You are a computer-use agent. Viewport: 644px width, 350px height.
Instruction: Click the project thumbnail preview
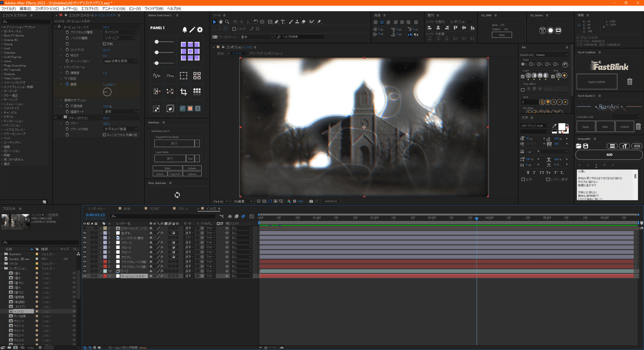tap(16, 221)
